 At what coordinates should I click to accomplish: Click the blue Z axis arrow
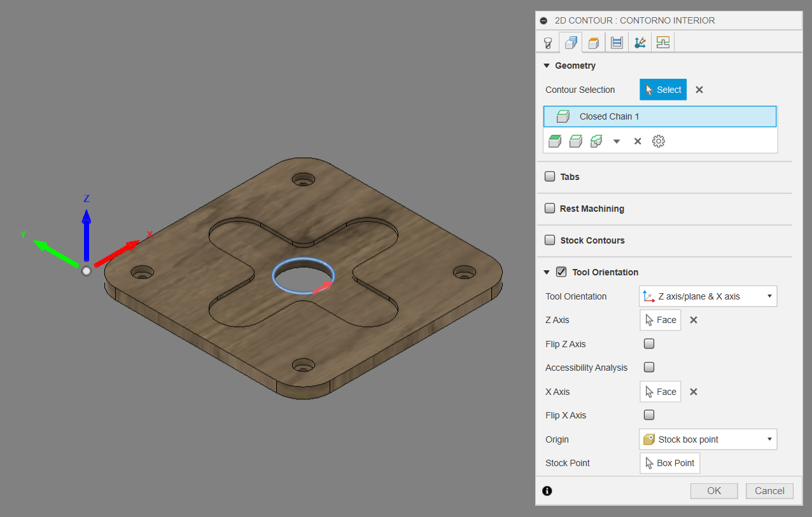pos(87,235)
